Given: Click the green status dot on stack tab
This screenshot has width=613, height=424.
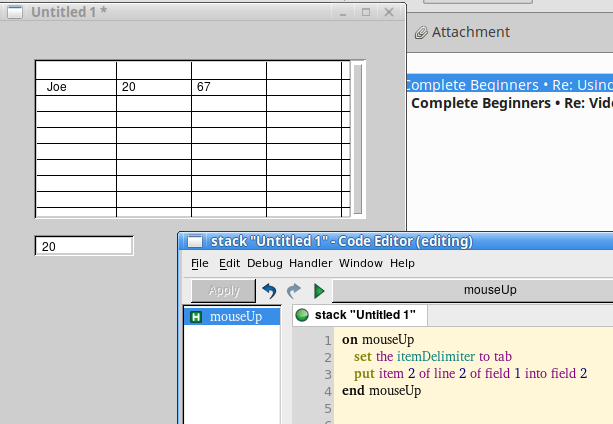Looking at the screenshot, I should (x=302, y=316).
